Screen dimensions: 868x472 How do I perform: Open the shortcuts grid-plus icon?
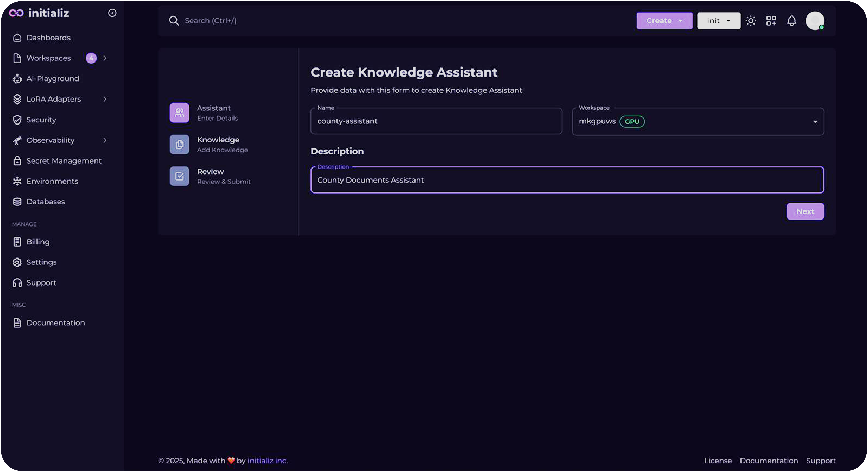[x=771, y=21]
